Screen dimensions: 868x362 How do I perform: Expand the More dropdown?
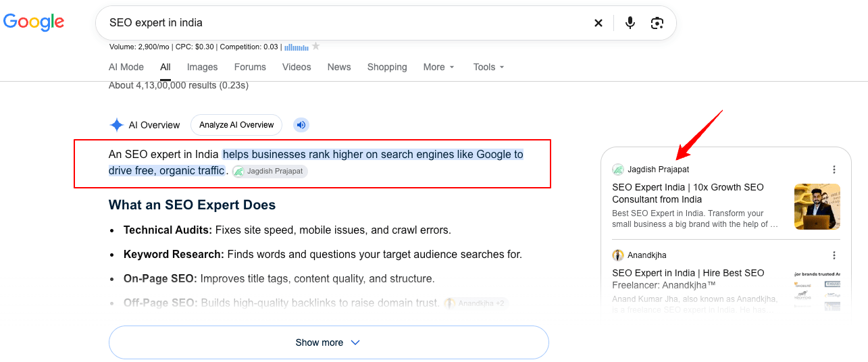[x=439, y=67]
